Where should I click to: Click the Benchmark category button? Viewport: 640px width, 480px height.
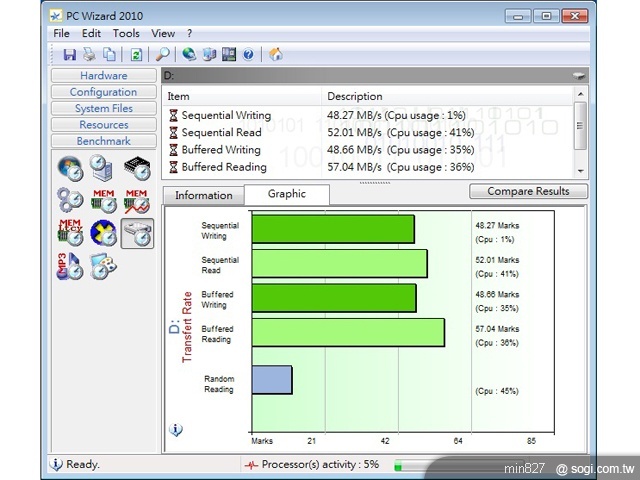pyautogui.click(x=104, y=141)
